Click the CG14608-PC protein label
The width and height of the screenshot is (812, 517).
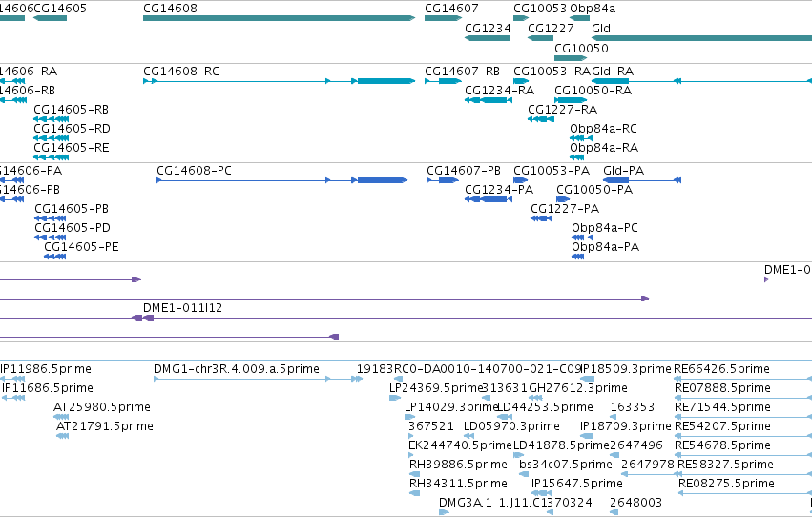[x=195, y=170]
